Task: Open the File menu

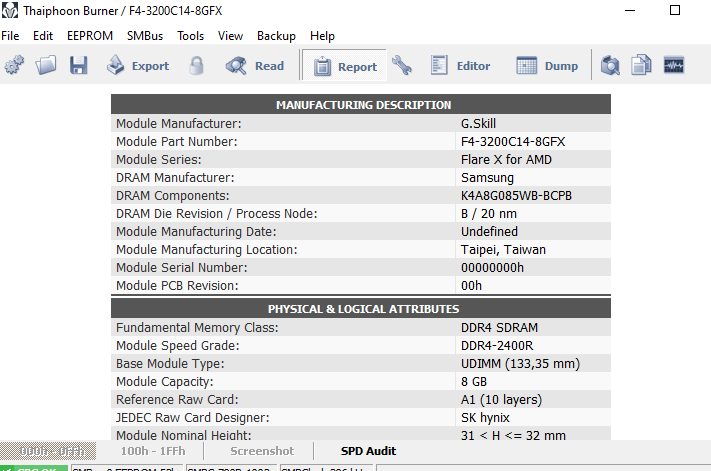Action: [10, 36]
